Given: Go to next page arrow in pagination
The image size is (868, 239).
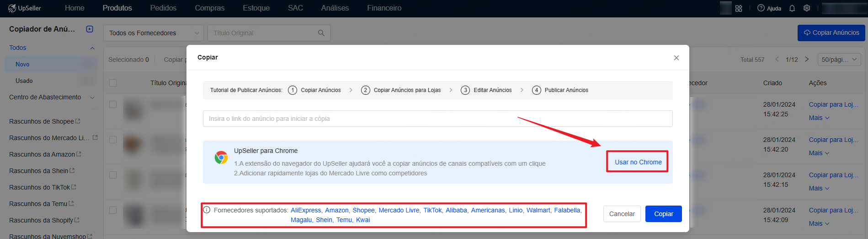Looking at the screenshot, I should (x=807, y=60).
